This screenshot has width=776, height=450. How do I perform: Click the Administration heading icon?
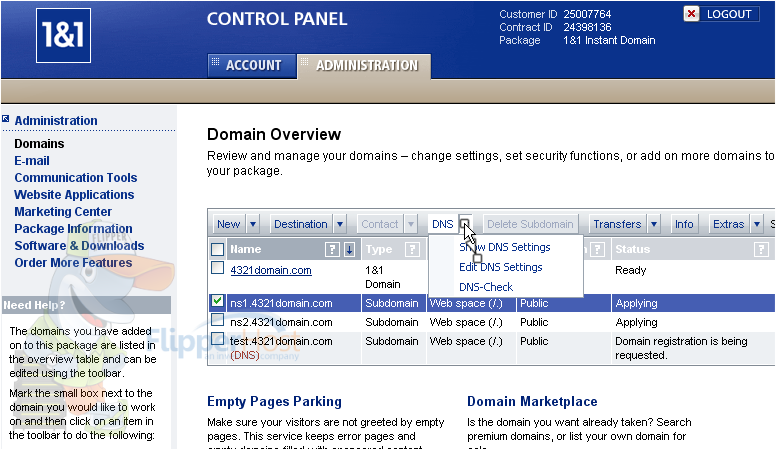pos(5,119)
